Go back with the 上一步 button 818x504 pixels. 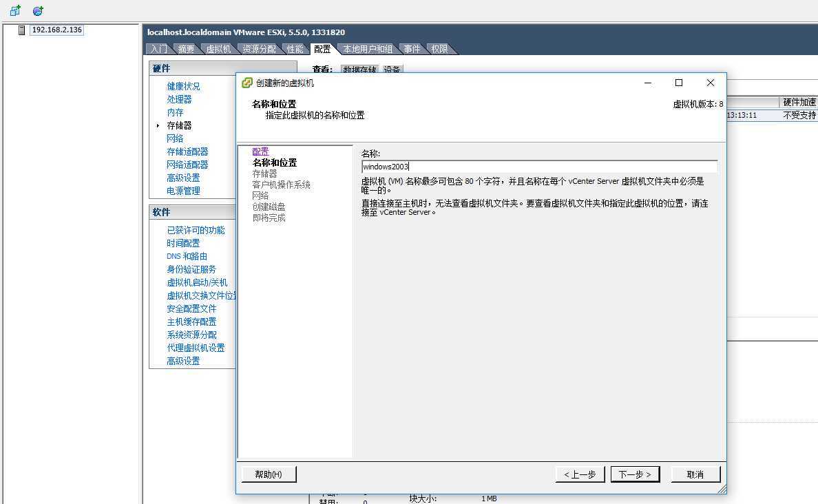click(x=580, y=474)
